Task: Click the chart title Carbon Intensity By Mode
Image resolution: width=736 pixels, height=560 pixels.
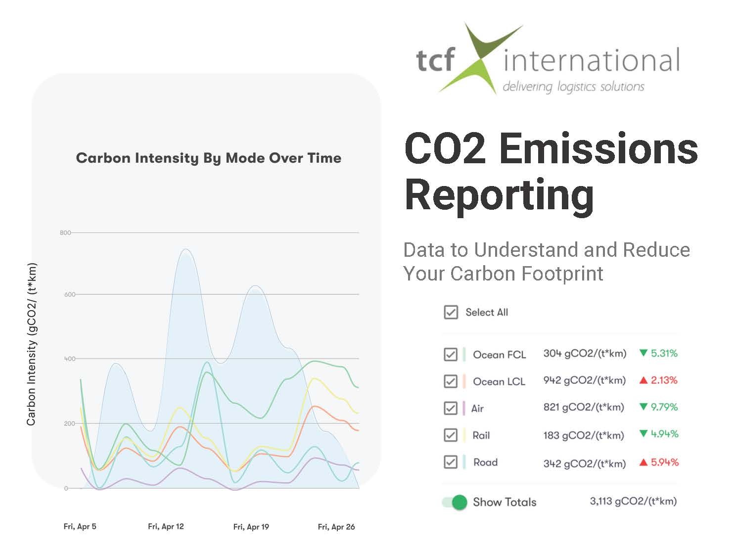Action: 208,158
